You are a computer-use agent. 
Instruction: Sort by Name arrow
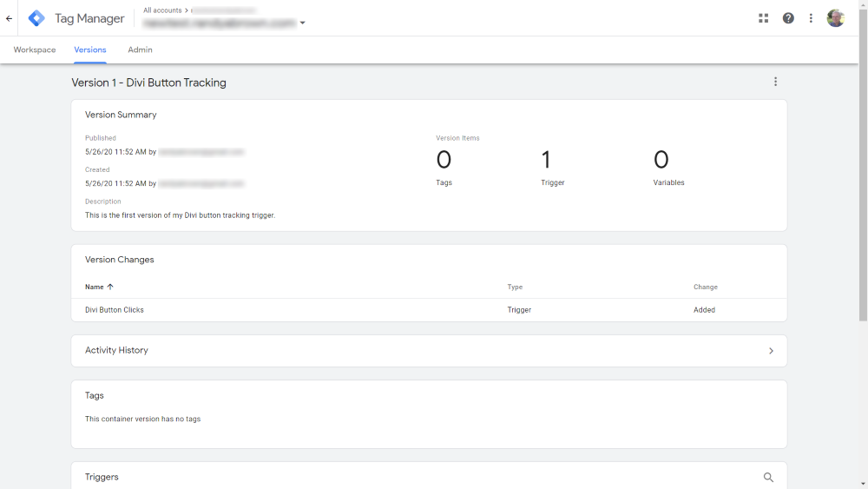click(x=110, y=287)
